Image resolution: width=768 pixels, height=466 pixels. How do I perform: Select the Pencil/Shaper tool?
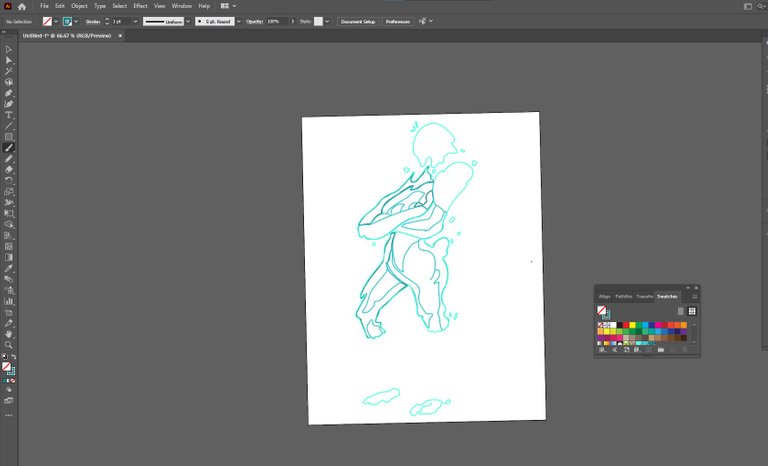[x=8, y=159]
